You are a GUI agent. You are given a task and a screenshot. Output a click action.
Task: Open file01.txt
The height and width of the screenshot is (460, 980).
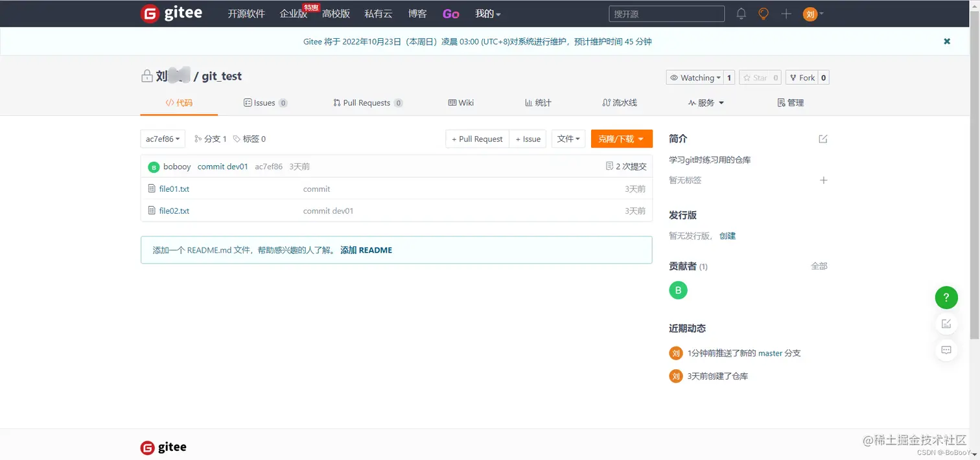click(x=174, y=189)
